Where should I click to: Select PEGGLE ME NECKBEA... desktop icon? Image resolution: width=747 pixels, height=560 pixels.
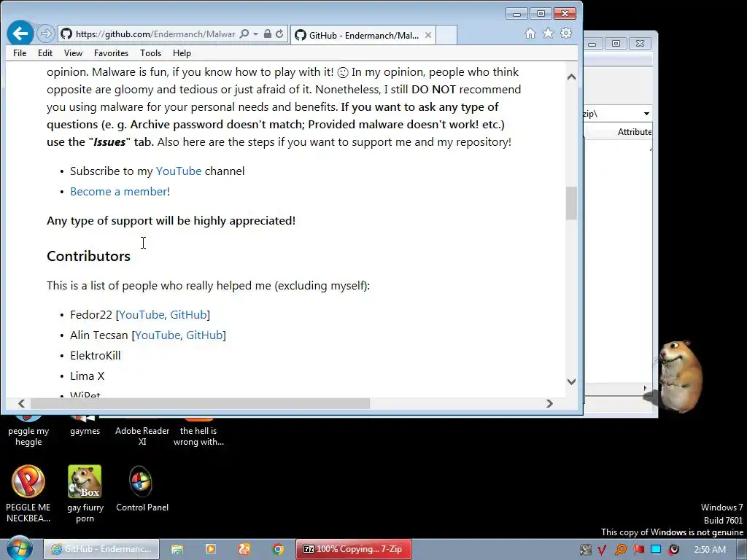coord(28,494)
